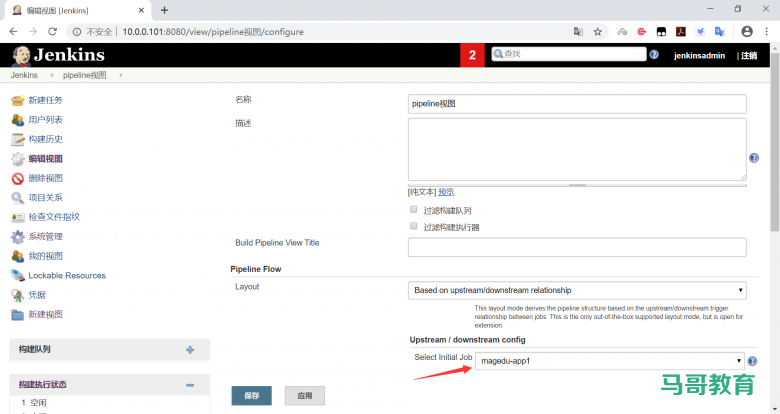Click the PDF extension icon
This screenshot has width=780, height=414.
point(681,32)
